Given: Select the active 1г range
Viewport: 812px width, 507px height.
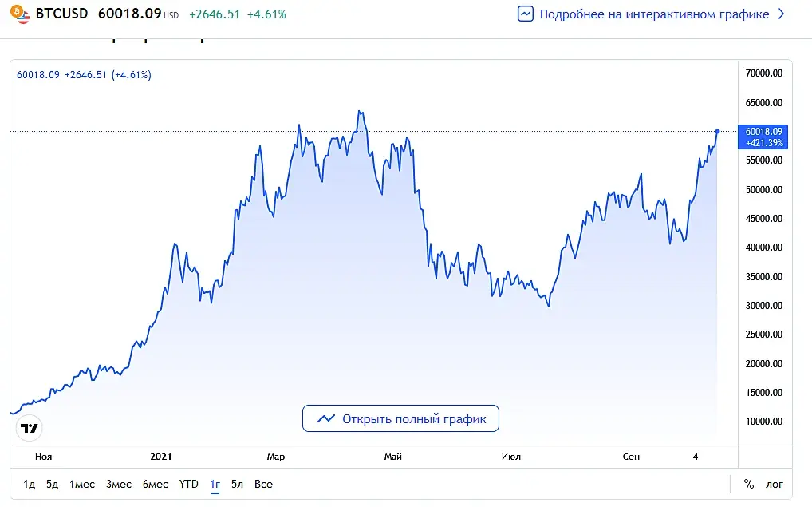Looking at the screenshot, I should click(x=215, y=484).
